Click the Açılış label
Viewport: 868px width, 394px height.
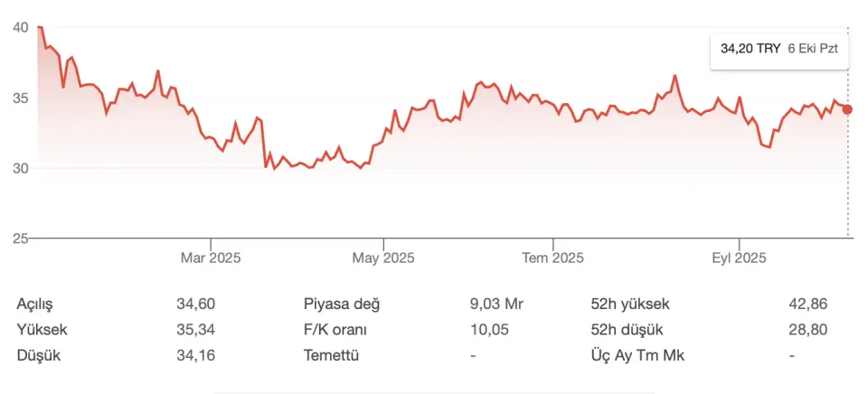42,305
